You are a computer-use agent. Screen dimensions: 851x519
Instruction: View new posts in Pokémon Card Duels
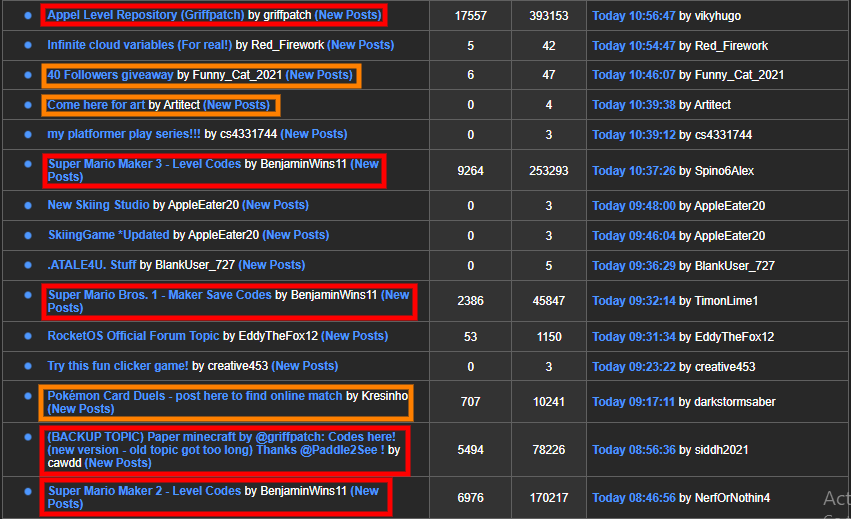(x=81, y=409)
